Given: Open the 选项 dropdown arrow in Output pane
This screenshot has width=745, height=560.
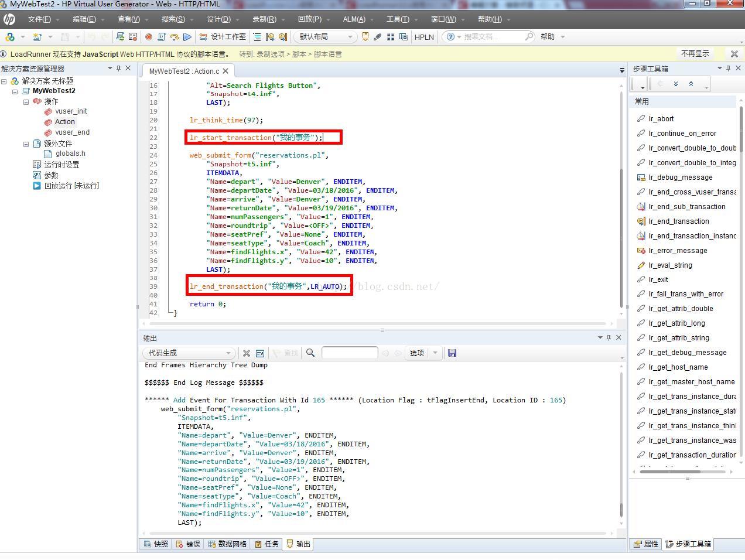Looking at the screenshot, I should (x=435, y=353).
